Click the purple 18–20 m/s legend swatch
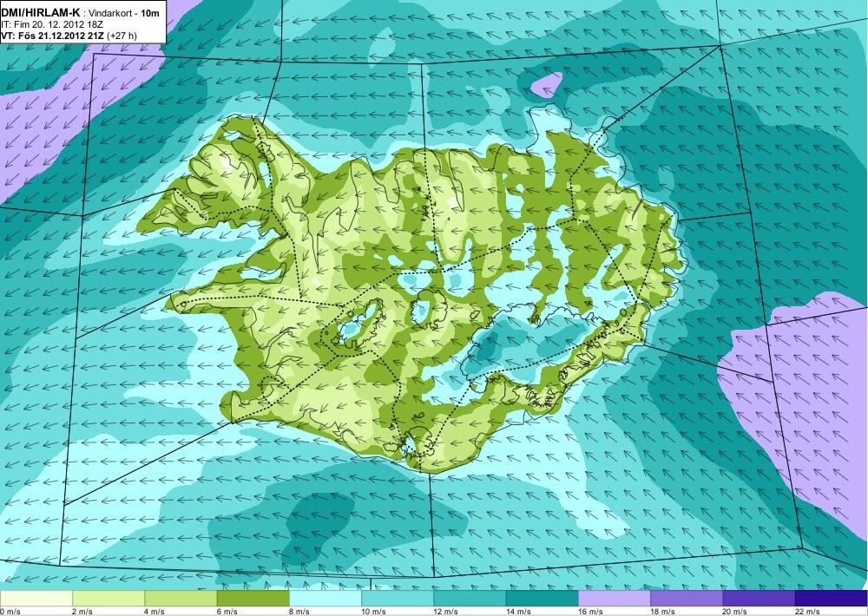The height and width of the screenshot is (616, 868). click(x=687, y=599)
